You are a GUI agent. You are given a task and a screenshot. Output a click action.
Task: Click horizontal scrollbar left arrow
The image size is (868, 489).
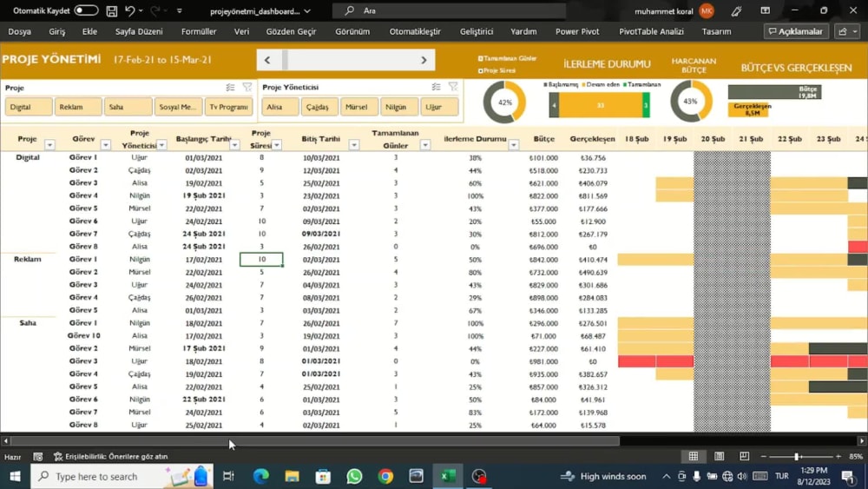(x=5, y=441)
